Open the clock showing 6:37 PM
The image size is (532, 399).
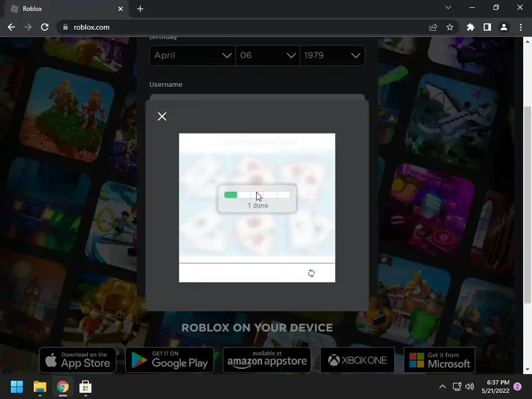click(x=496, y=387)
